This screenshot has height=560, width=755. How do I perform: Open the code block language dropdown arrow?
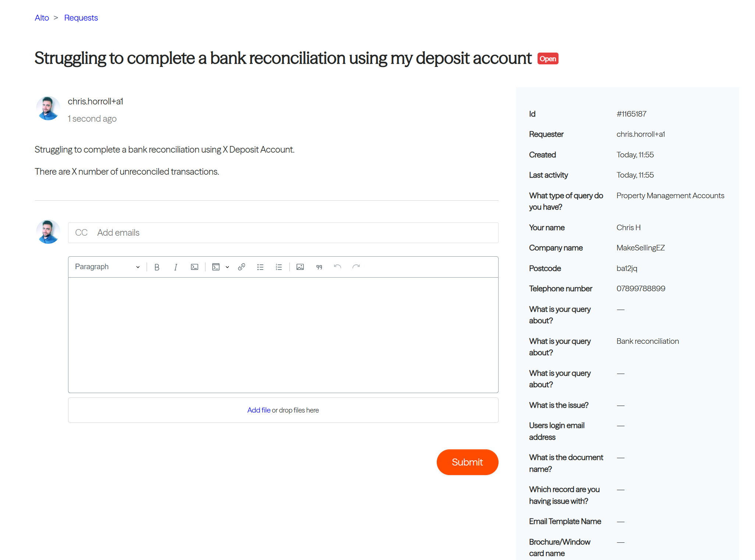pos(227,267)
